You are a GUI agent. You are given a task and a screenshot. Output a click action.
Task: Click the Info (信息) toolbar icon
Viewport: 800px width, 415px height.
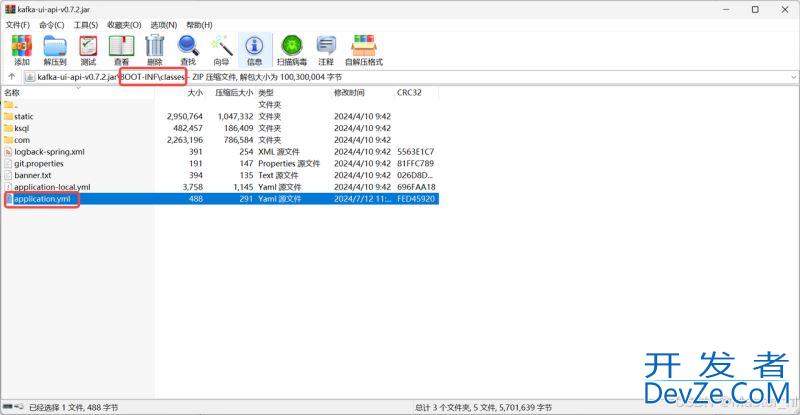click(254, 51)
